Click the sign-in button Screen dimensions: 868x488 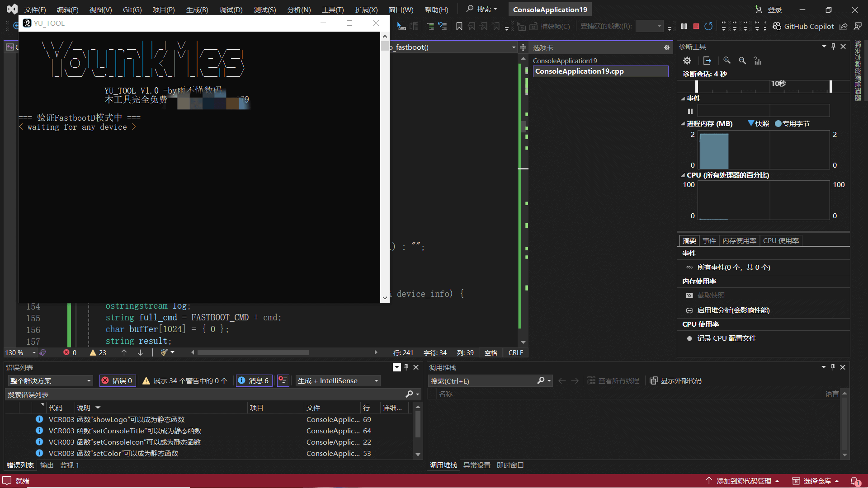coord(769,9)
